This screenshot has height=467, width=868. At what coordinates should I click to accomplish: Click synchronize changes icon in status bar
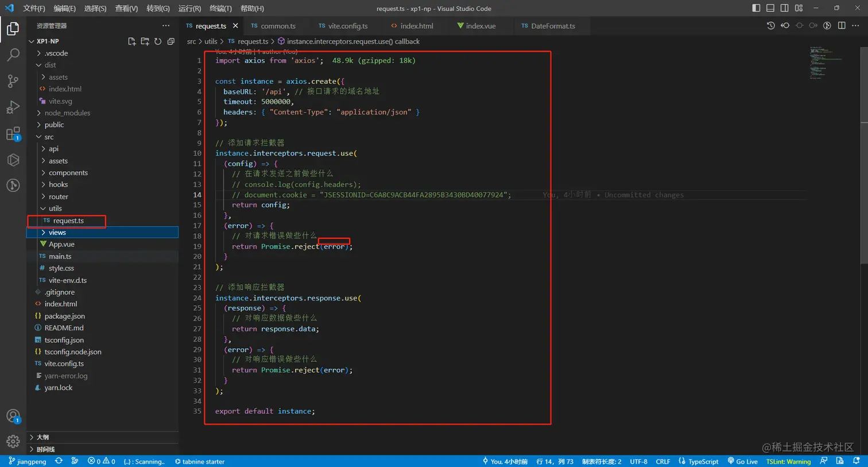(59, 461)
